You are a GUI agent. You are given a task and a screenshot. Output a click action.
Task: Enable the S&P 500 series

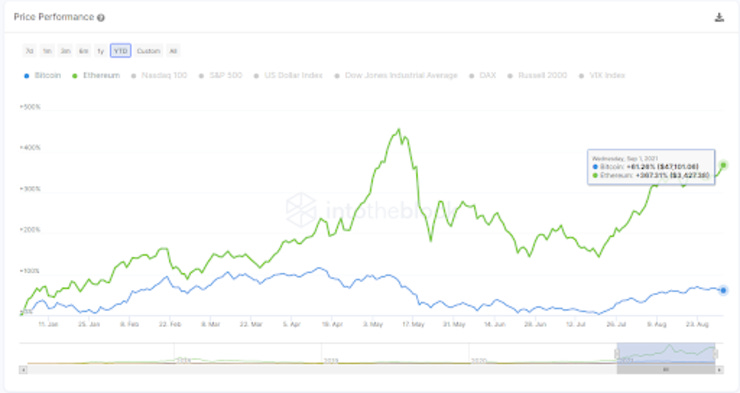point(220,75)
